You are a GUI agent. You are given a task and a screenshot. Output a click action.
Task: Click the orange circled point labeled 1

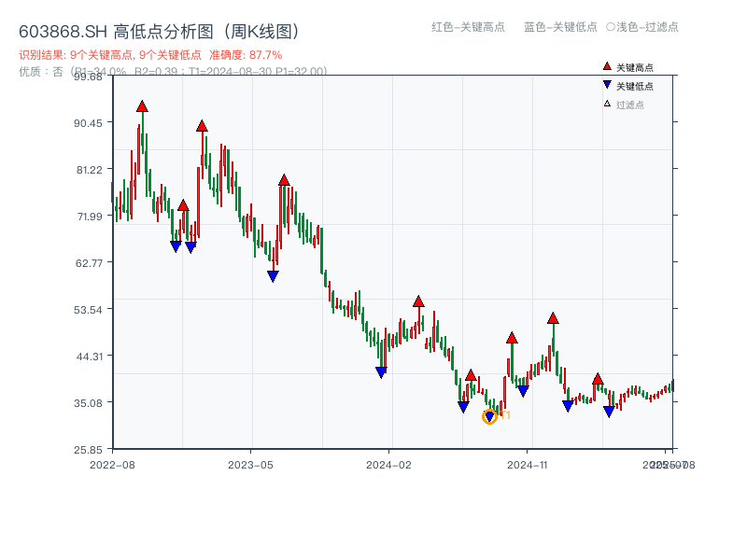coord(489,417)
